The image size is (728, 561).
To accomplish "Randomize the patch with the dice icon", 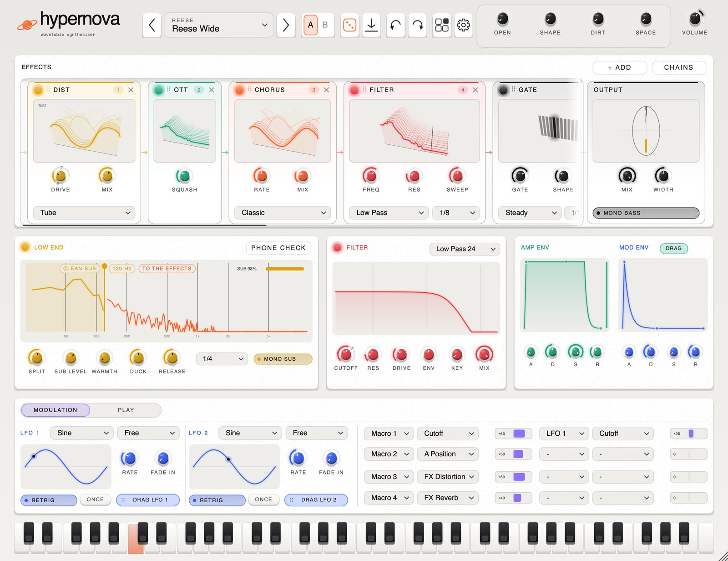I will pyautogui.click(x=349, y=25).
